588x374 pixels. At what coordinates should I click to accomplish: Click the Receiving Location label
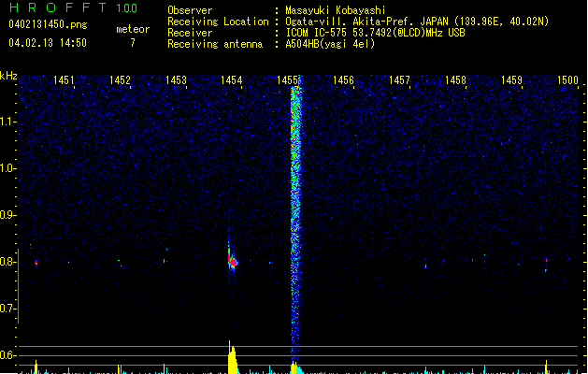click(x=218, y=22)
